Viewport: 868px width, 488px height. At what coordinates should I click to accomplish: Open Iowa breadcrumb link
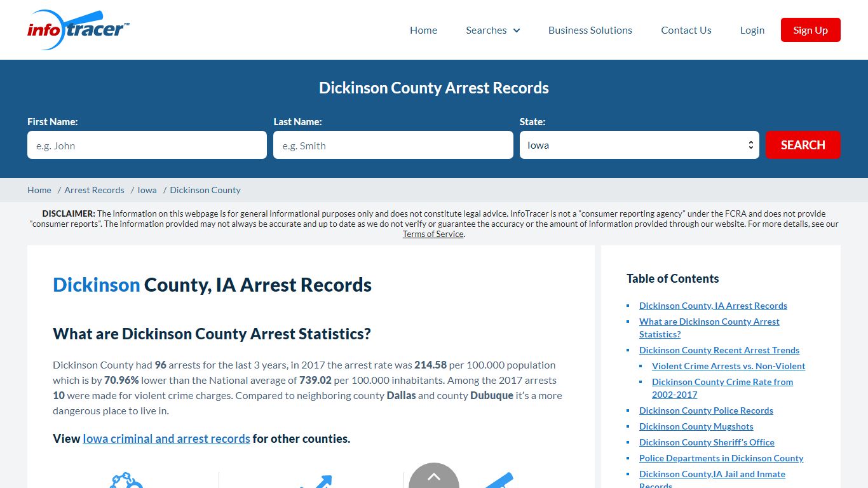(147, 190)
